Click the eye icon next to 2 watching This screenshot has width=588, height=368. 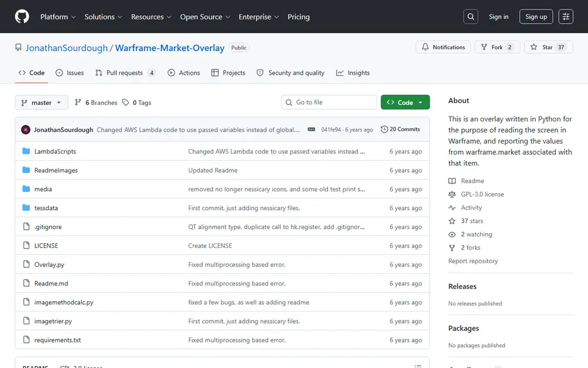pos(452,234)
